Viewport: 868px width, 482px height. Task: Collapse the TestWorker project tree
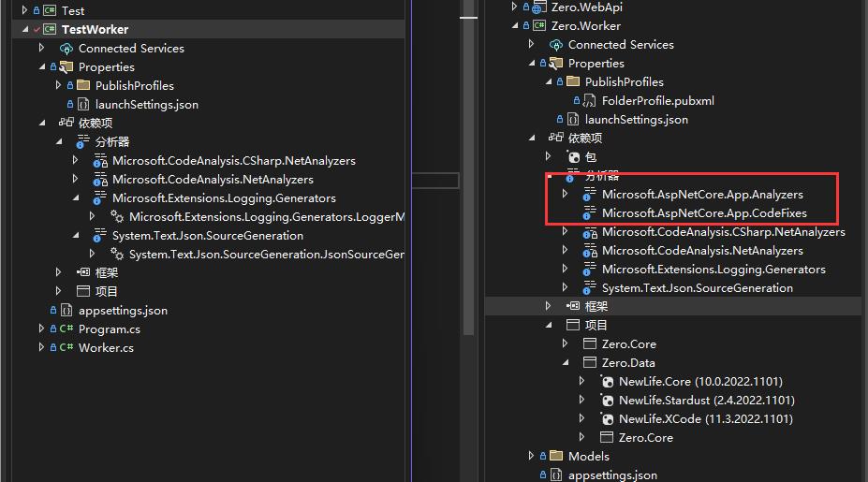[x=25, y=29]
